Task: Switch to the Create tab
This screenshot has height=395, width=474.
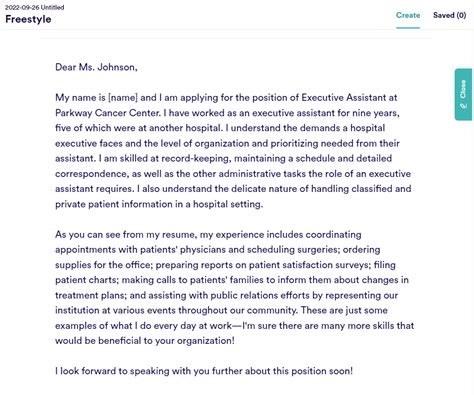Action: [408, 15]
